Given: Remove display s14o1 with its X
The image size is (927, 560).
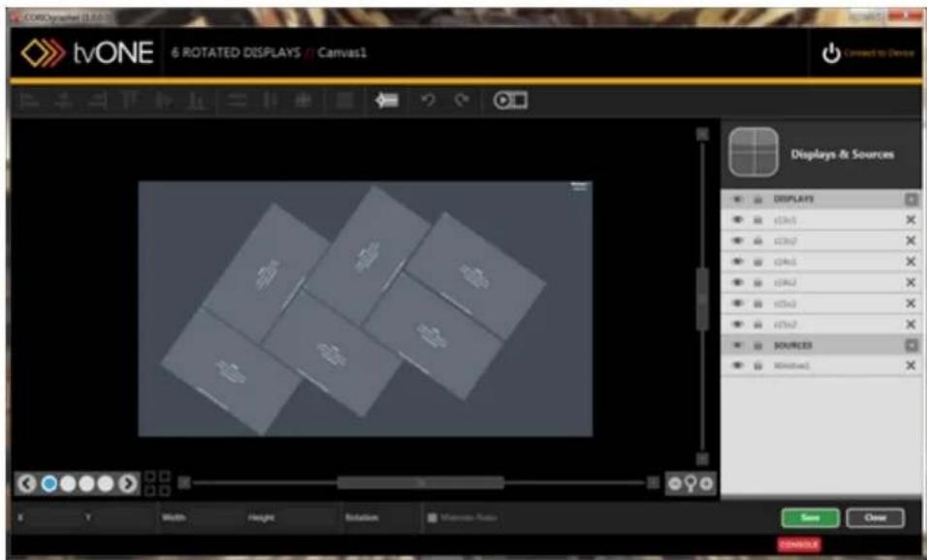Looking at the screenshot, I should [x=911, y=262].
